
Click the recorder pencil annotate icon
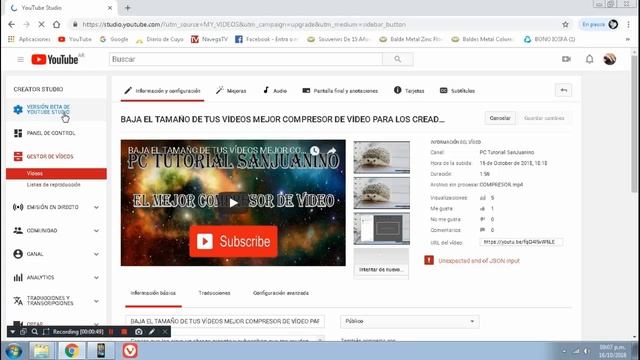[152, 332]
